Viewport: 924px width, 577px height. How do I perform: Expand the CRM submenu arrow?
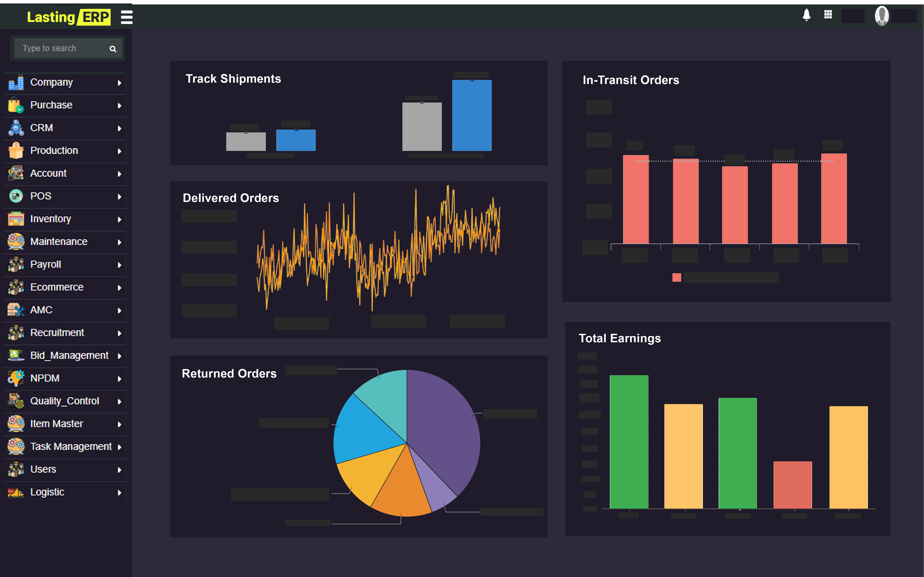click(119, 129)
